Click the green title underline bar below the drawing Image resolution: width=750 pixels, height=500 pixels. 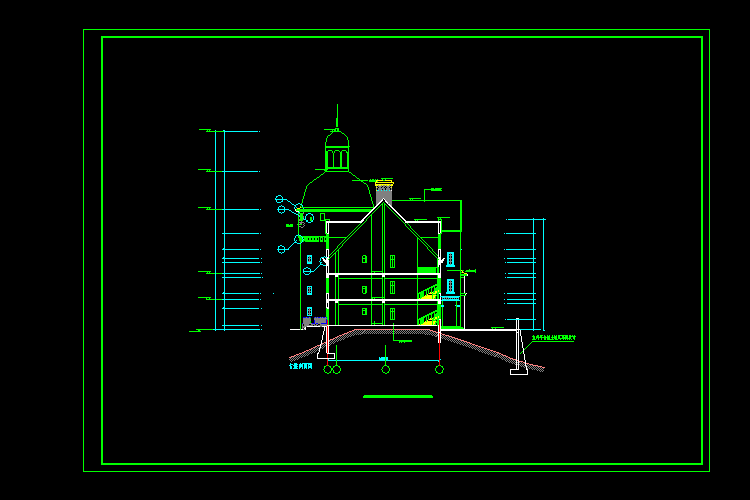click(x=398, y=397)
